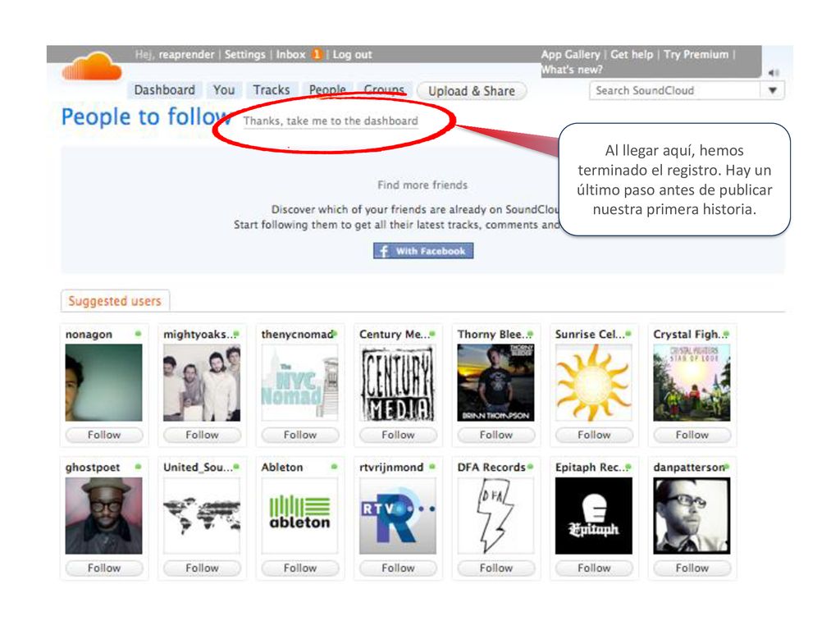Open the Ableton logo thumbnail
This screenshot has width=840, height=630.
(x=300, y=515)
